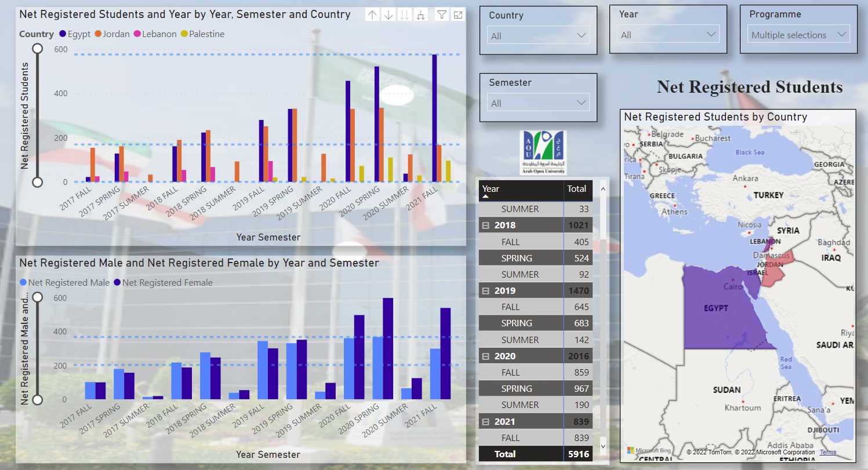Collapse the 2019 row in matrix
Image resolution: width=868 pixels, height=470 pixels.
click(486, 291)
